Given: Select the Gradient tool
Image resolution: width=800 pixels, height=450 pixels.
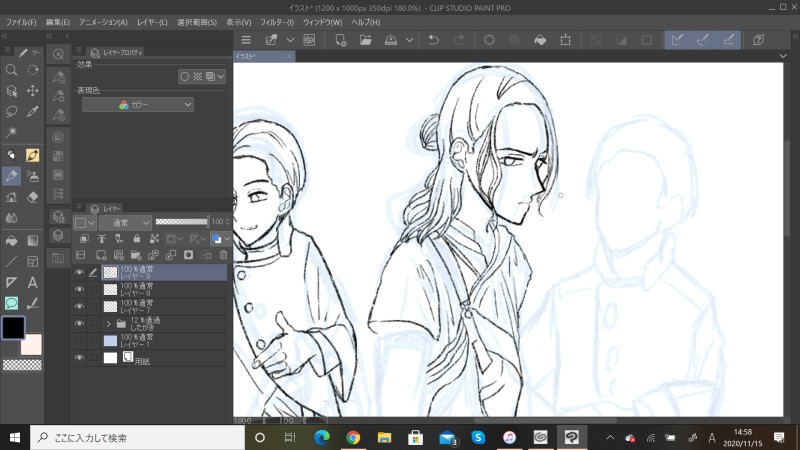Looking at the screenshot, I should coord(33,240).
